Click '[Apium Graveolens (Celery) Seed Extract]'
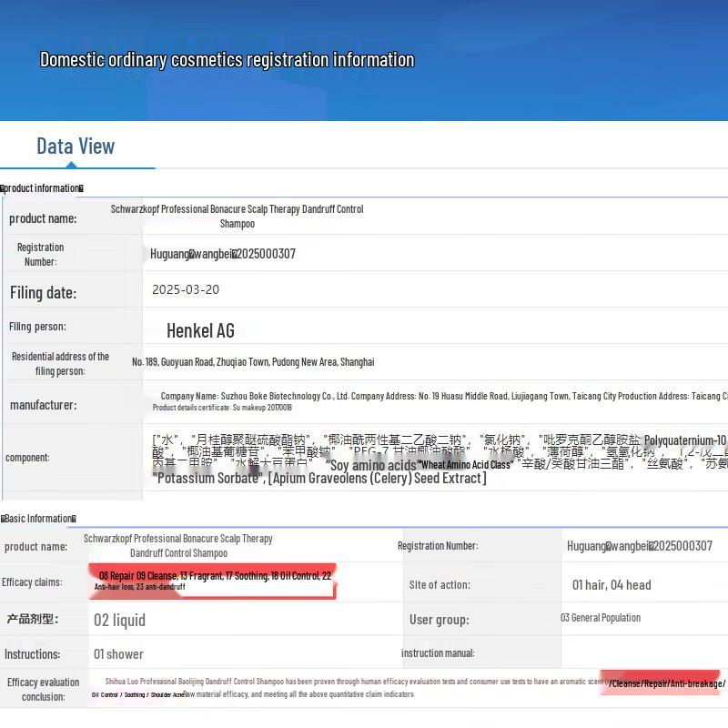This screenshot has width=728, height=728. pyautogui.click(x=378, y=479)
